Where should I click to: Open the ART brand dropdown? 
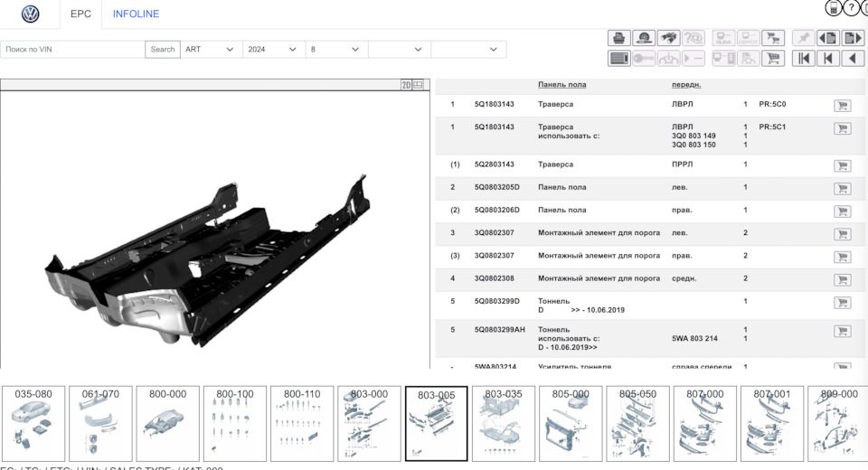pos(211,50)
